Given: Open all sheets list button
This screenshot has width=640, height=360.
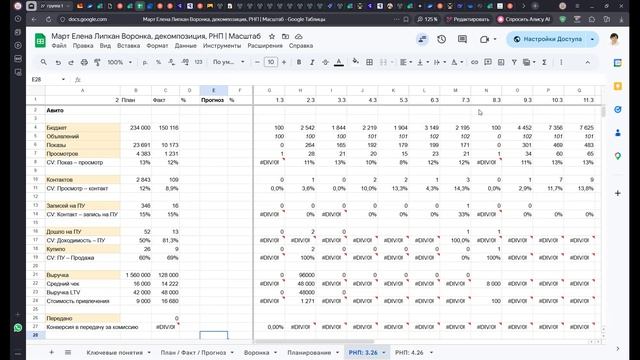Looking at the screenshot, I should pyautogui.click(x=68, y=352).
